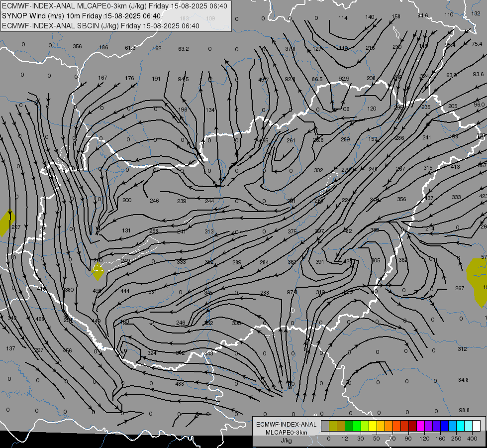Image resolution: width=487 pixels, height=448 pixels.
Task: Click the map value 482
Action: 347,231
